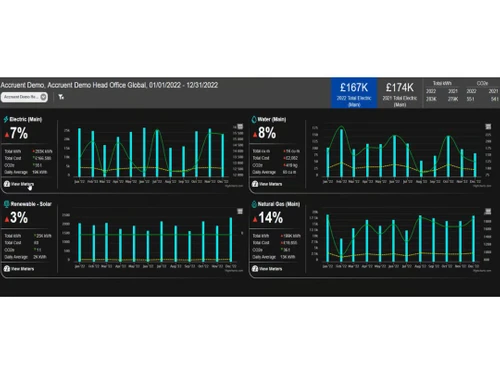The height and width of the screenshot is (375, 500).
Task: Click the Total Cost row in Water stats
Action: click(275, 158)
